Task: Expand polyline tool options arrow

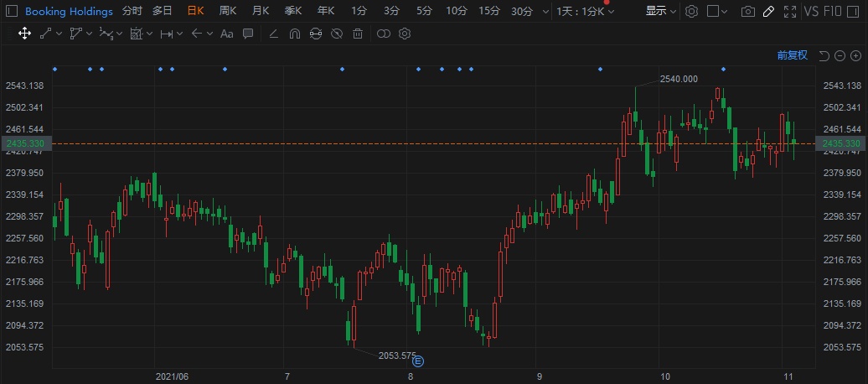Action: [x=90, y=34]
